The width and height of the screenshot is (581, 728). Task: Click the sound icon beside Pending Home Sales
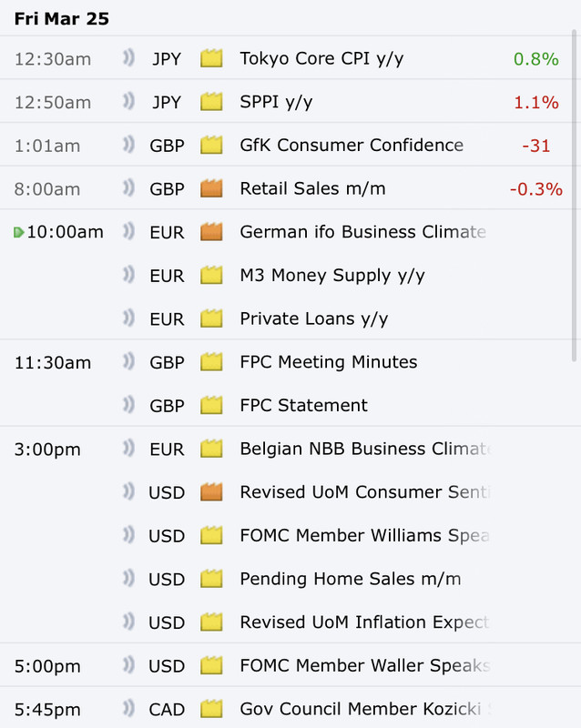(129, 579)
